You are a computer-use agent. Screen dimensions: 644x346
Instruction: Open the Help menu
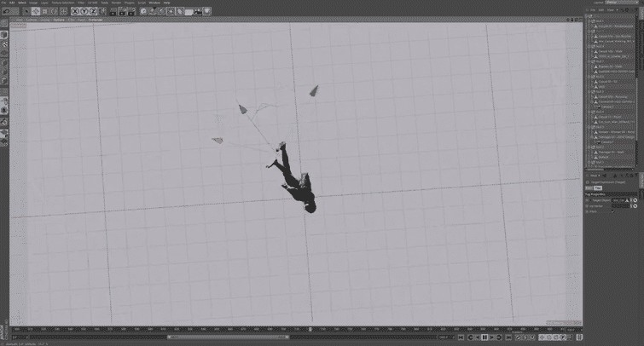point(166,3)
